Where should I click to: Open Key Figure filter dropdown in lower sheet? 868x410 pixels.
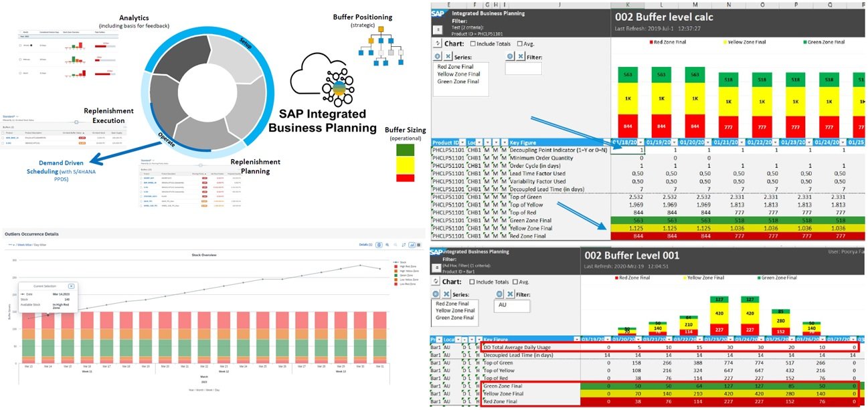pyautogui.click(x=576, y=339)
